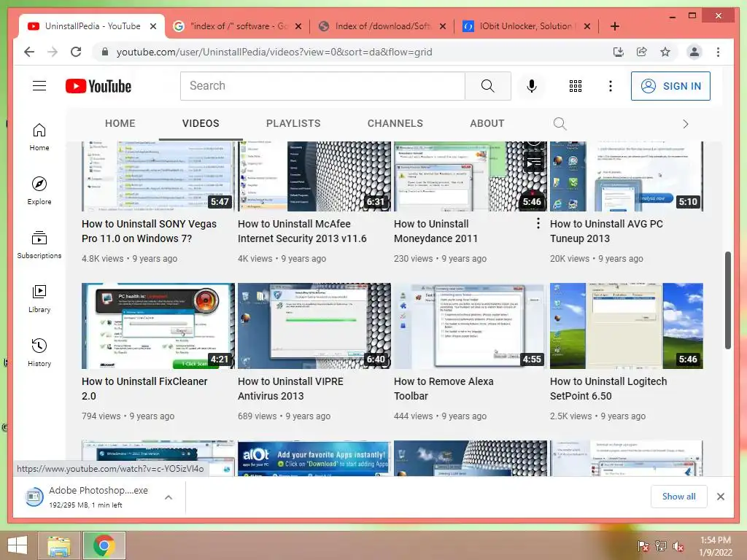This screenshot has height=560, width=747.
Task: Focus the YouTube Search field
Action: (322, 86)
